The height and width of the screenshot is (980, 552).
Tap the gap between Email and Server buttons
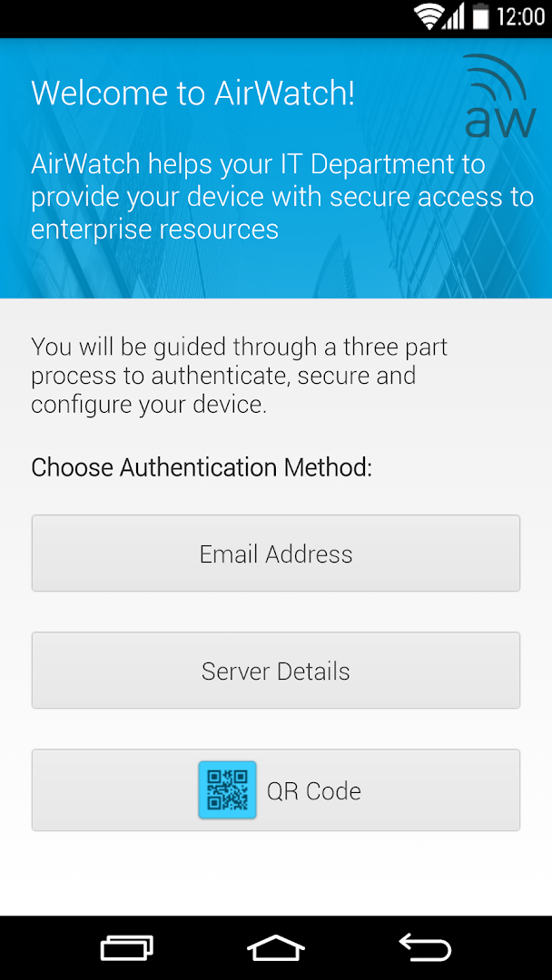[x=276, y=612]
